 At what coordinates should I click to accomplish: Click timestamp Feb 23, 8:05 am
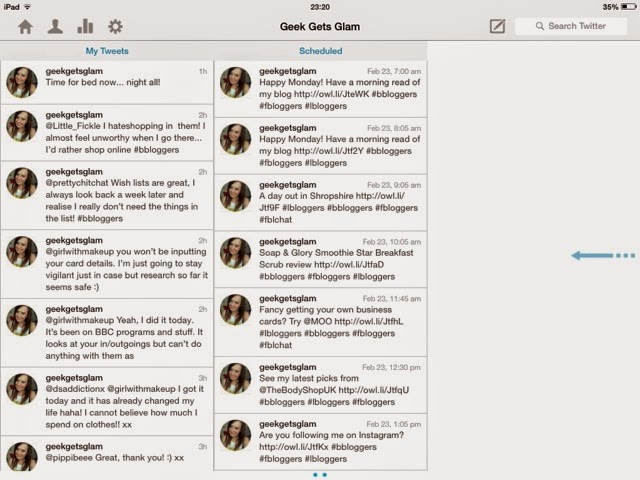click(394, 128)
